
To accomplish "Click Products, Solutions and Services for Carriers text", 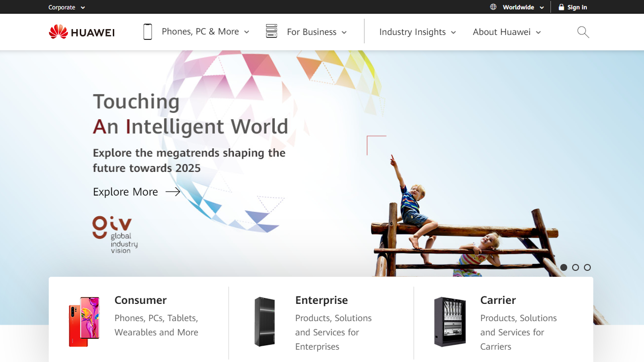I will tap(518, 332).
